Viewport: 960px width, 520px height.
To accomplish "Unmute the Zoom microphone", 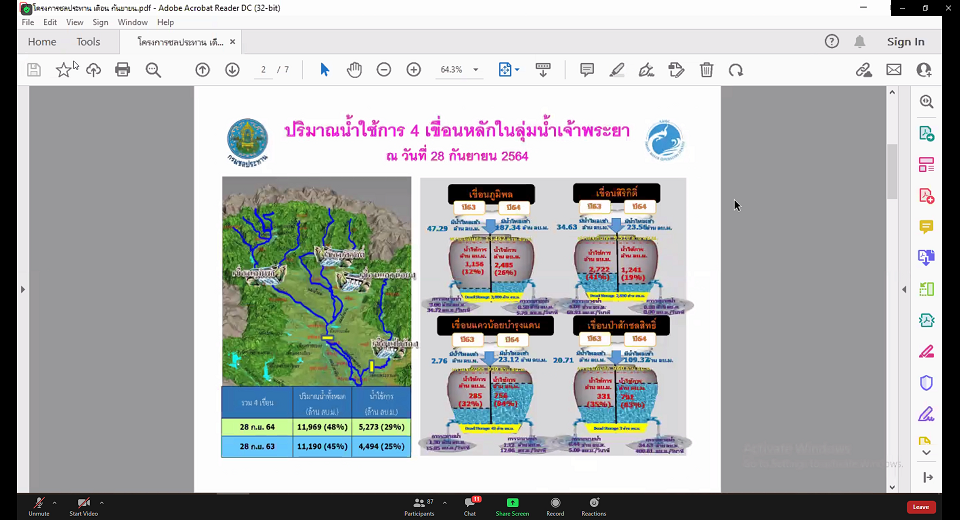I will click(x=39, y=507).
